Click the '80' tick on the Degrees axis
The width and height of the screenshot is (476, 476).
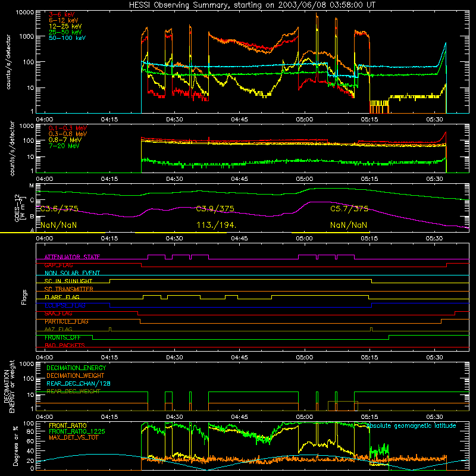pos(30,431)
